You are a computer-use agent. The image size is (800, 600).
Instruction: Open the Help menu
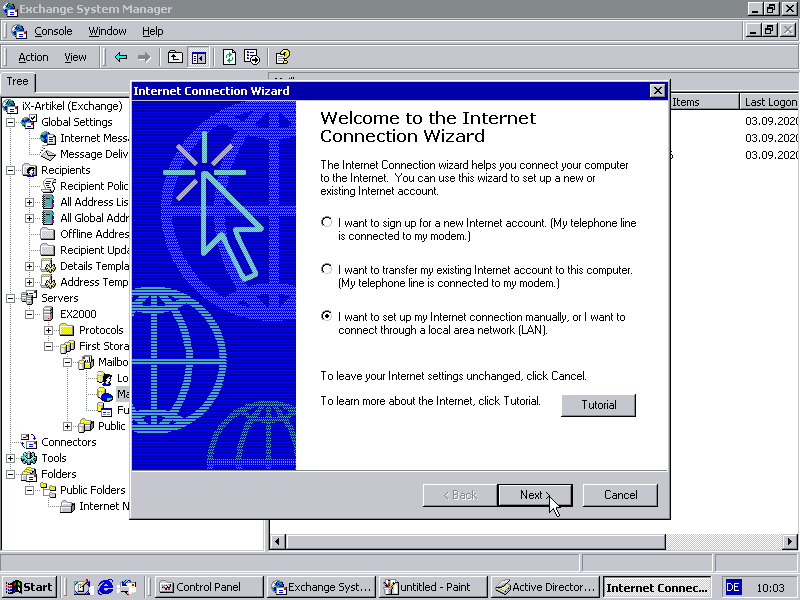(153, 31)
